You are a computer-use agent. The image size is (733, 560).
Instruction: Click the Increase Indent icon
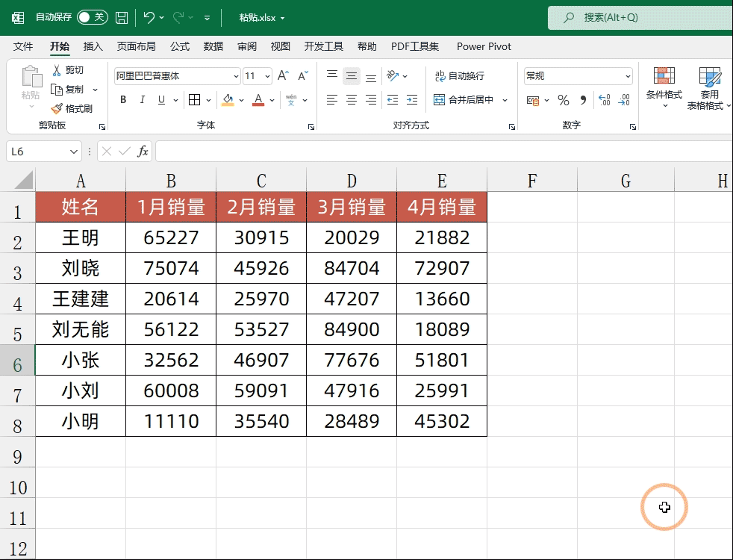click(x=411, y=100)
